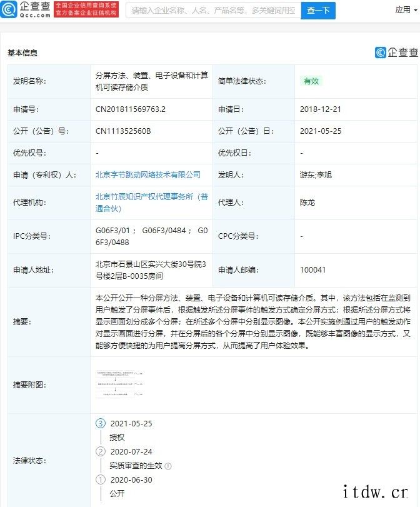Click inventor names 游东;李旭

tap(316, 175)
